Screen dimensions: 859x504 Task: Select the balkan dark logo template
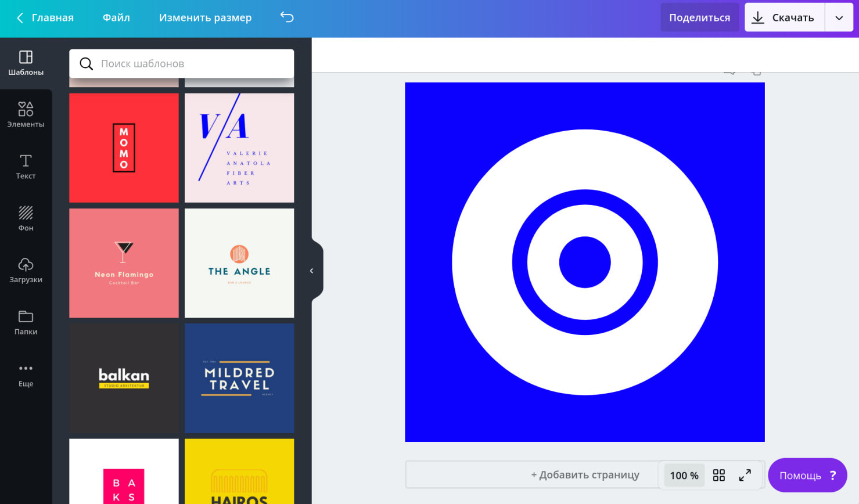[124, 378]
